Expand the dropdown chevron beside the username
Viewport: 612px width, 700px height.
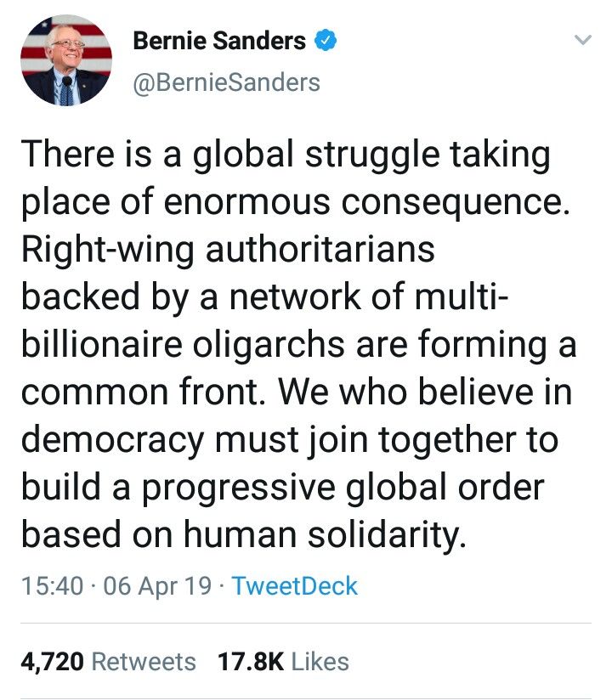pos(581,39)
